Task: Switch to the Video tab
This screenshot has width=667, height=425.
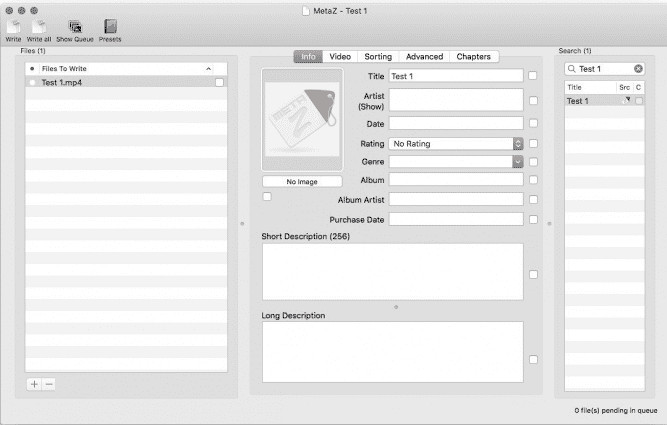Action: tap(340, 57)
